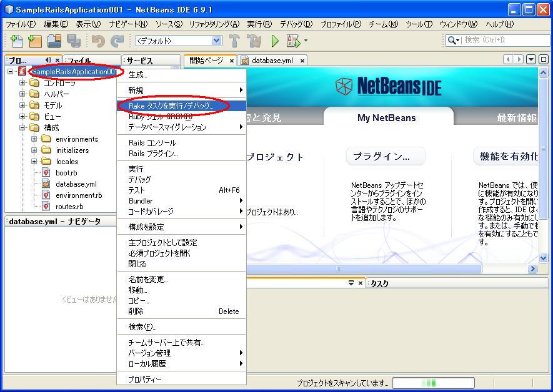The image size is (553, 392).
Task: Minimize the Projects panel with its speaker-shaped icon
Action: click(48, 60)
